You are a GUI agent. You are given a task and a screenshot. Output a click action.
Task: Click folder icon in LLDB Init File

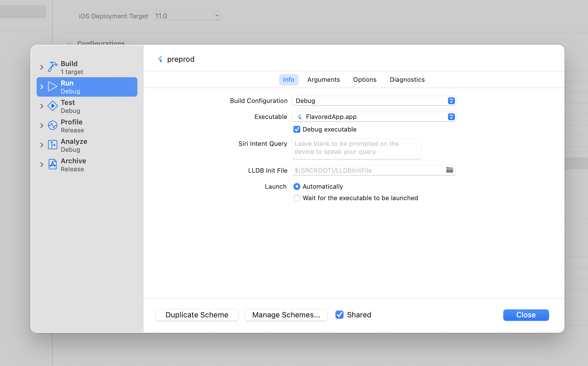pos(449,170)
